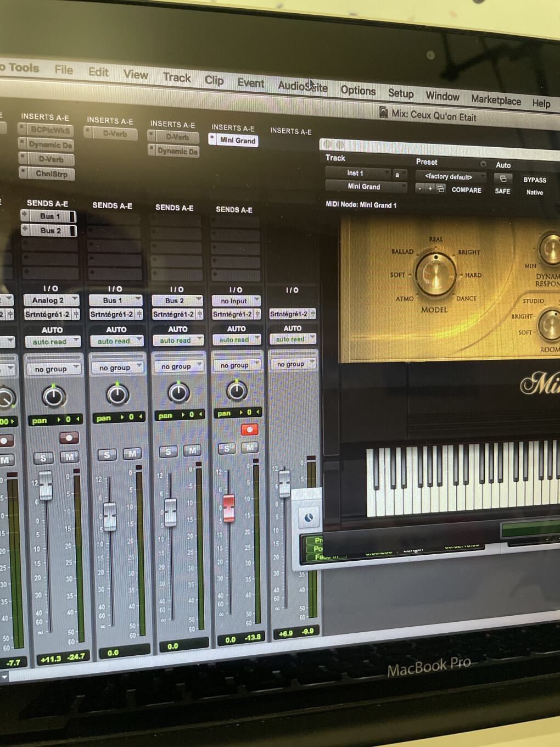Click the volume fader on the Analog 2 track
Screen dimensions: 560x747
[x=46, y=485]
